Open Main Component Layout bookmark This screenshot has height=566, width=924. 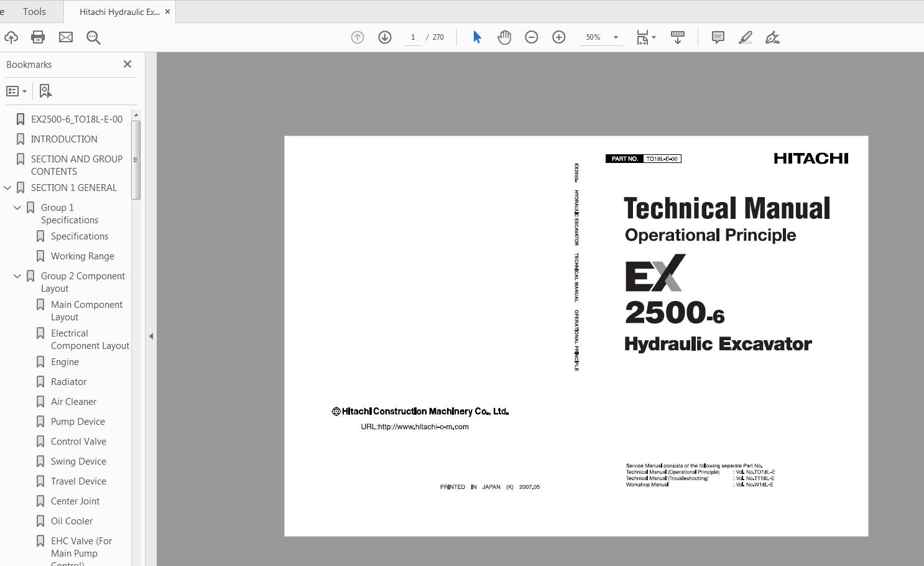click(86, 310)
